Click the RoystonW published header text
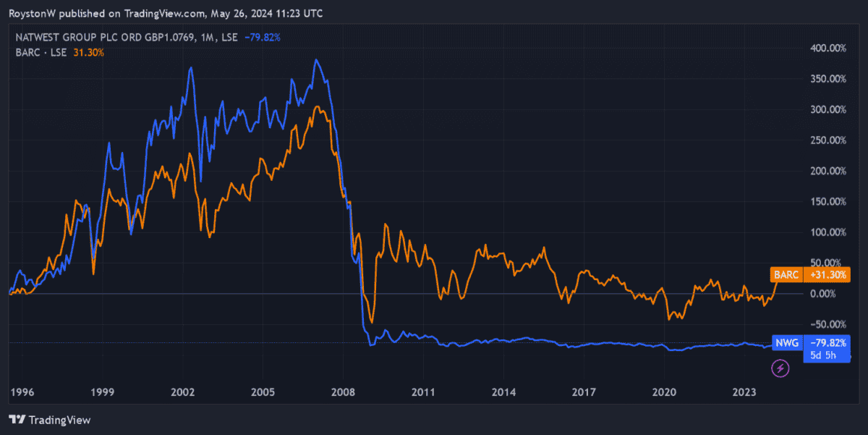The image size is (868, 435). point(165,13)
